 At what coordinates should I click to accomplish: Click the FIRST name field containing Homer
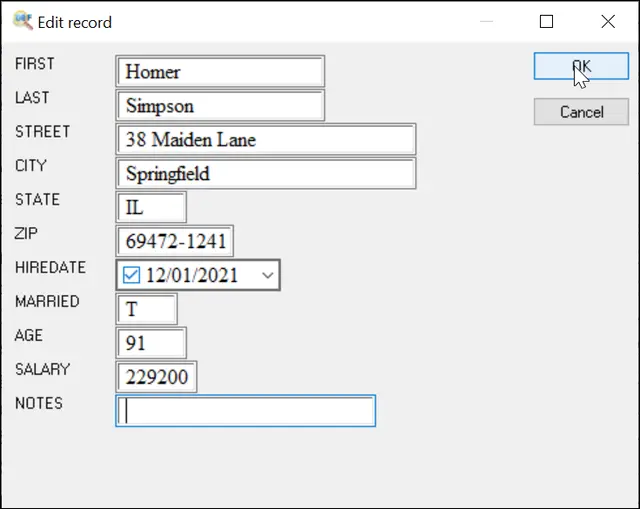(220, 71)
